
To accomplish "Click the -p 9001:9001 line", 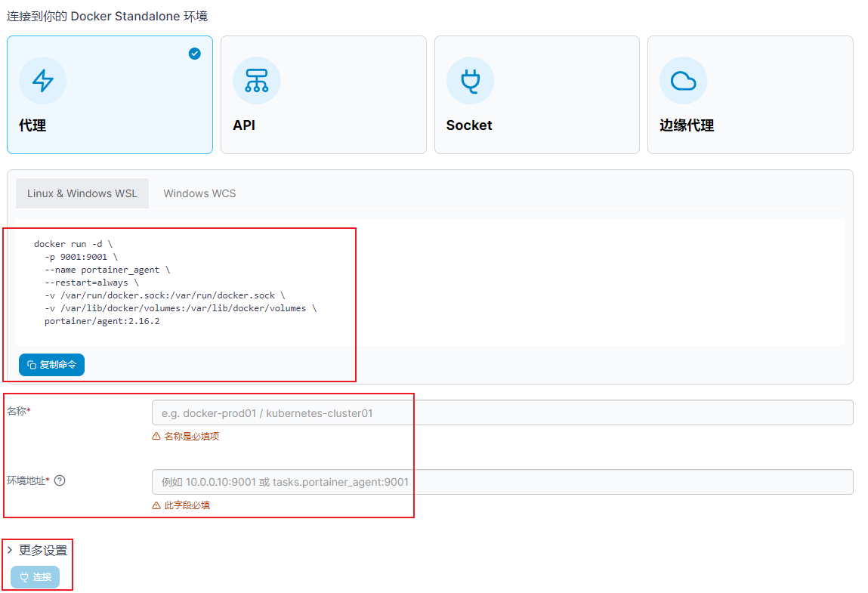I will [x=81, y=257].
